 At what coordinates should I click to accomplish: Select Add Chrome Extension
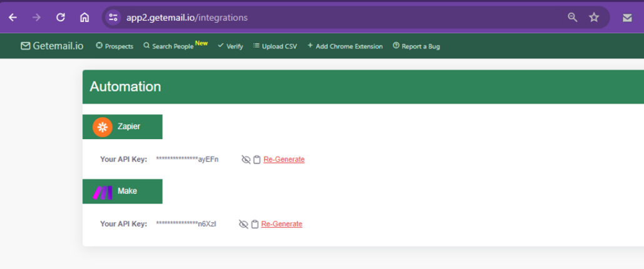coord(345,46)
